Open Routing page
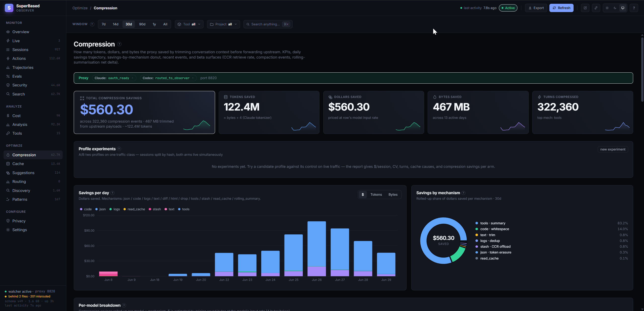The height and width of the screenshot is (311, 644). [x=33, y=182]
